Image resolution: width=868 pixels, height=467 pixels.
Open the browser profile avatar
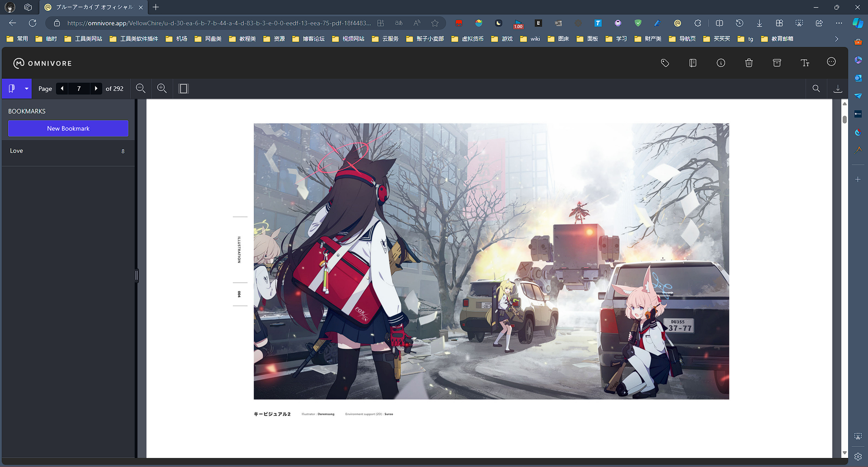pyautogui.click(x=10, y=7)
